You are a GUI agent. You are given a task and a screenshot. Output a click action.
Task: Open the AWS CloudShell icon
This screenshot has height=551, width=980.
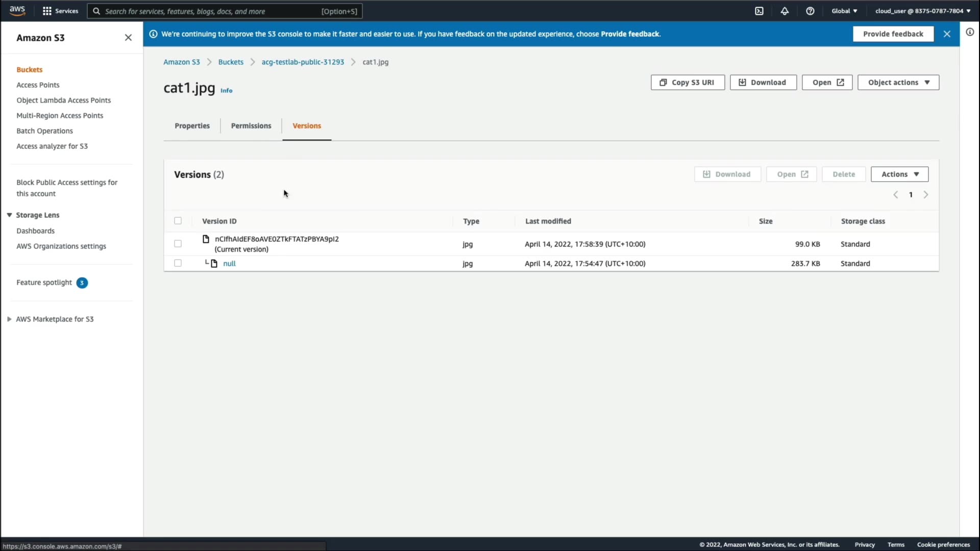click(x=759, y=11)
